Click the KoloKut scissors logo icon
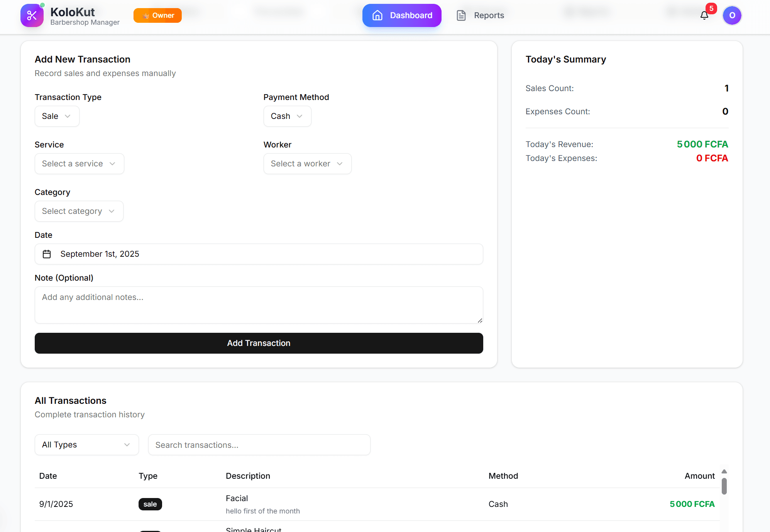 click(x=31, y=15)
